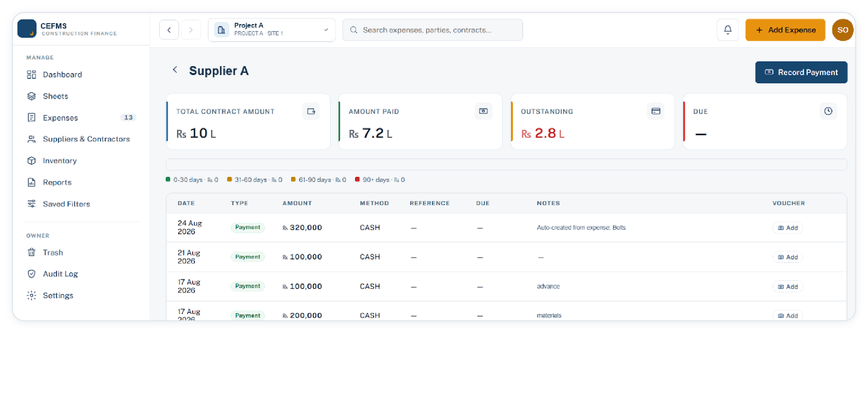Viewport: 868px width, 406px height.
Task: Click the METHOD column header
Action: [374, 203]
